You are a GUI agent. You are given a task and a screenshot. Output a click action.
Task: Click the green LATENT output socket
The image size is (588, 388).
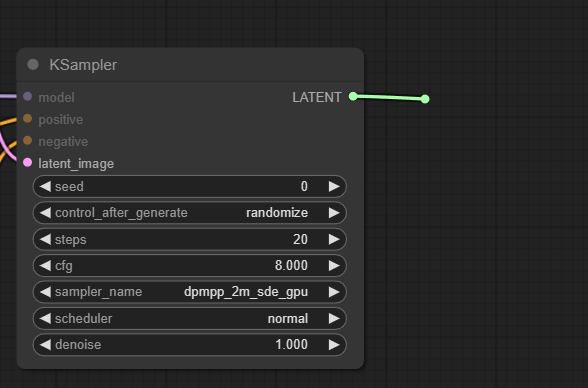click(353, 96)
